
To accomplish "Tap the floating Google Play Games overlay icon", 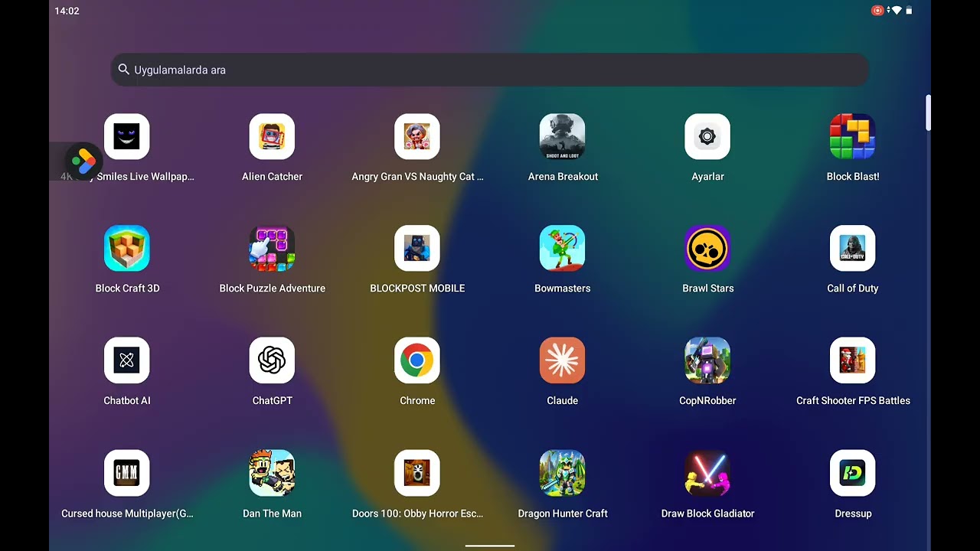I will click(83, 161).
